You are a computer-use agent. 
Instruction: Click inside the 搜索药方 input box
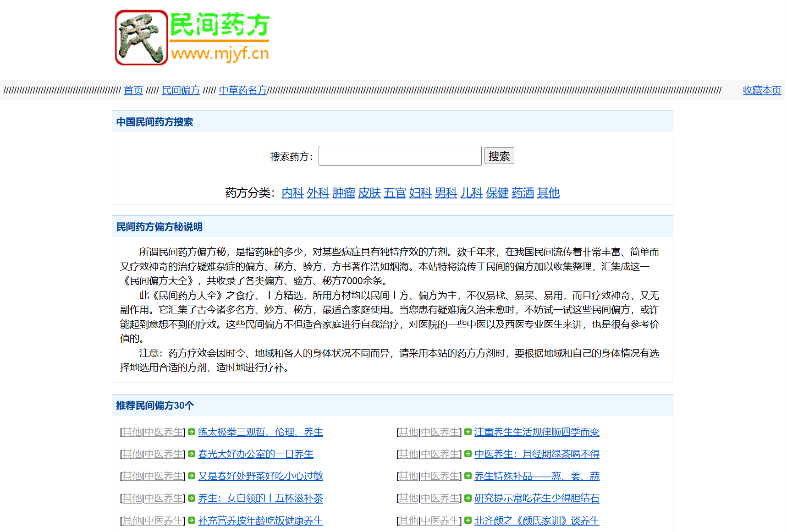coord(400,155)
